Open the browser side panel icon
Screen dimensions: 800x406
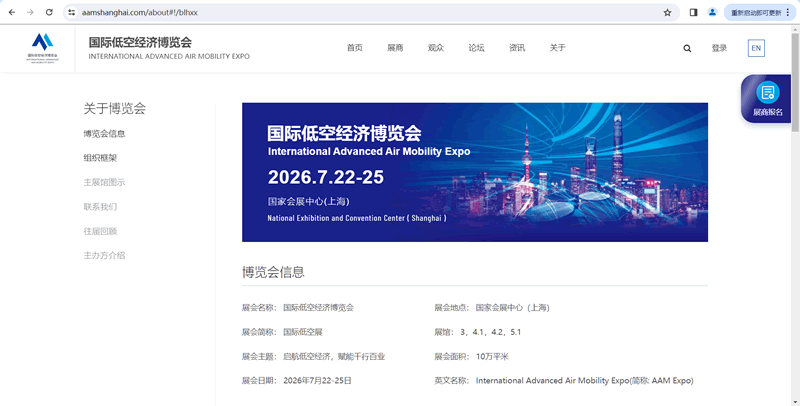coord(693,12)
